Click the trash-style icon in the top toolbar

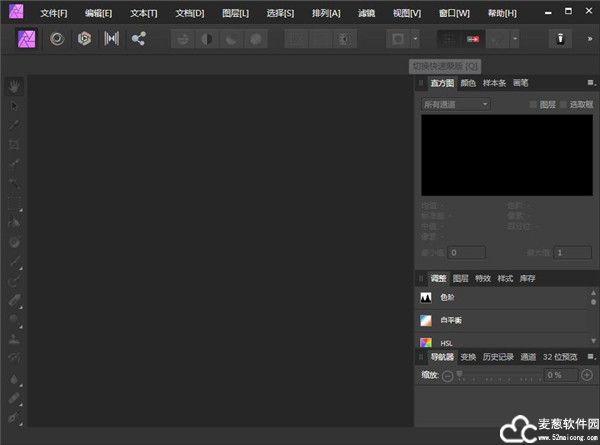[561, 38]
